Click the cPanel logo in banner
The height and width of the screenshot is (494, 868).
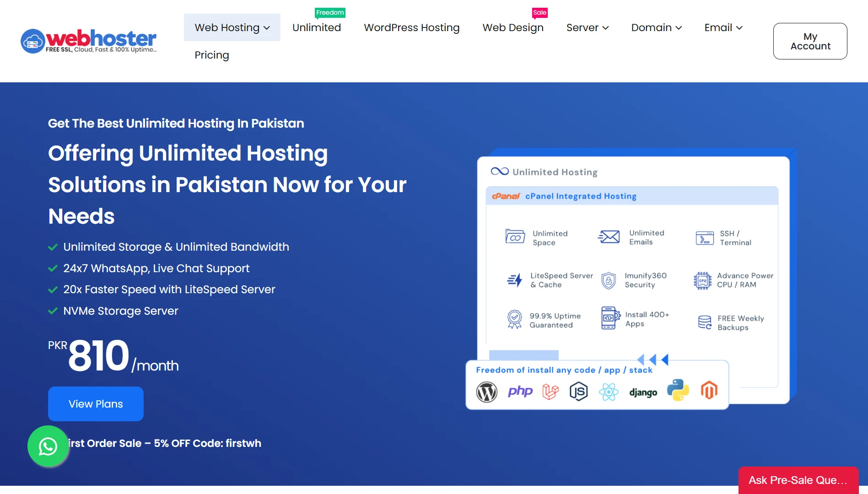tap(506, 196)
